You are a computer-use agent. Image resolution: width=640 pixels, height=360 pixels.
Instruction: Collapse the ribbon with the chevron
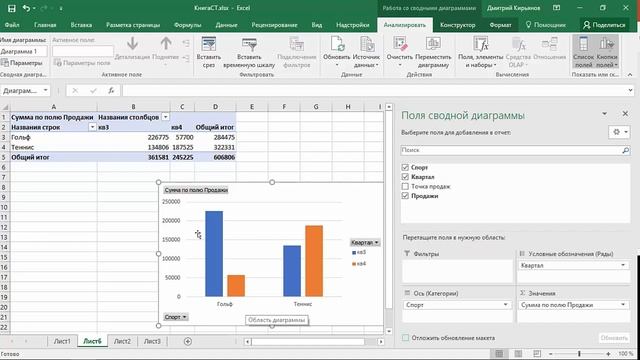pos(630,75)
